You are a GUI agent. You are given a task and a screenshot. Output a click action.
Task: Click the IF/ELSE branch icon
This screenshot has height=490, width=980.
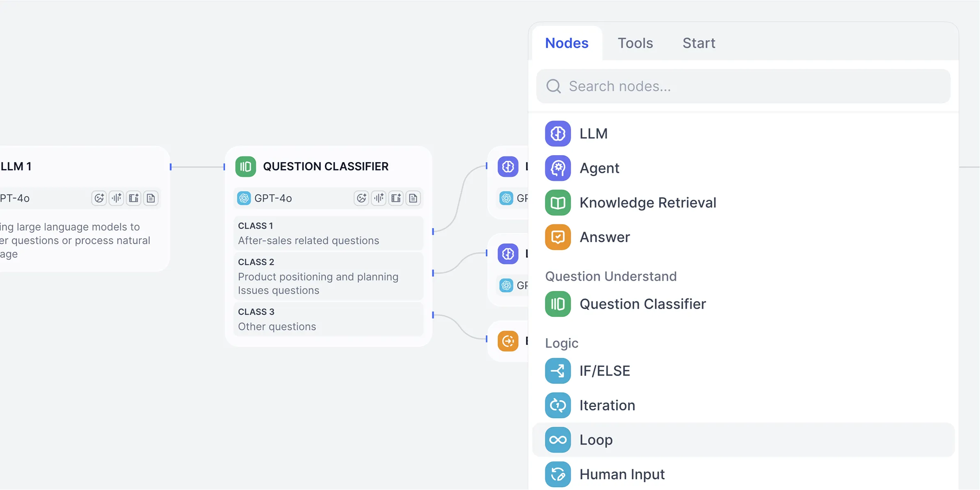[x=558, y=371]
